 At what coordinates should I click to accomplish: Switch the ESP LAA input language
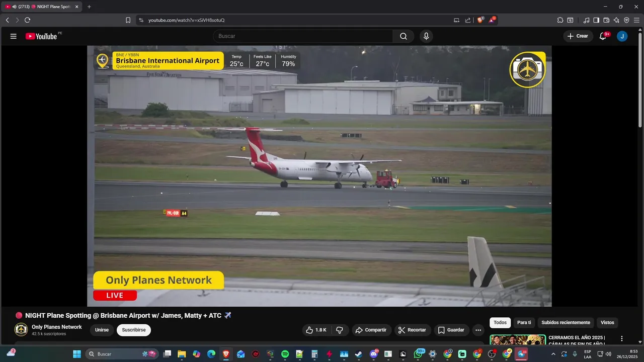(x=588, y=354)
